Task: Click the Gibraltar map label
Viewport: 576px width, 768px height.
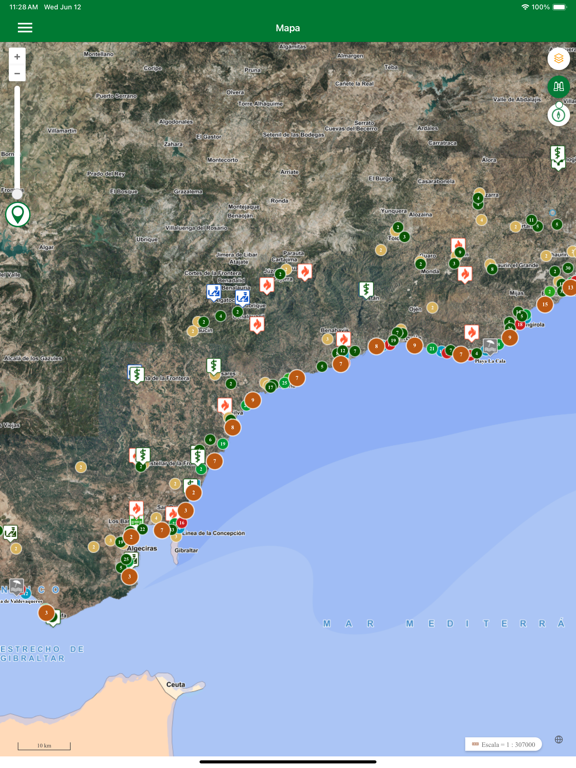Action: [x=186, y=550]
